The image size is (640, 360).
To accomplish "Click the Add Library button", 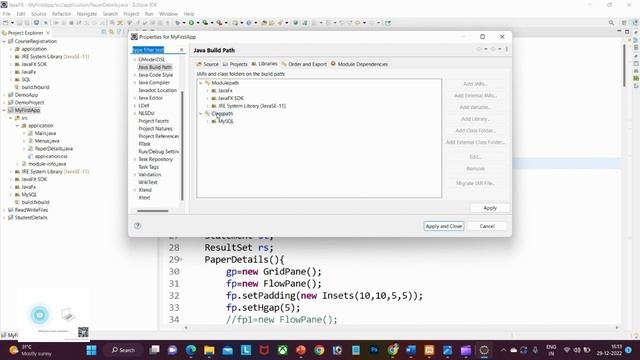I will click(x=476, y=119).
